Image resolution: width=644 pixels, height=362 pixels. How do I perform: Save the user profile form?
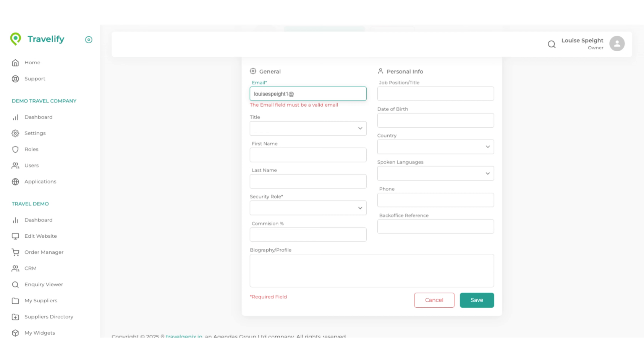pos(477,300)
